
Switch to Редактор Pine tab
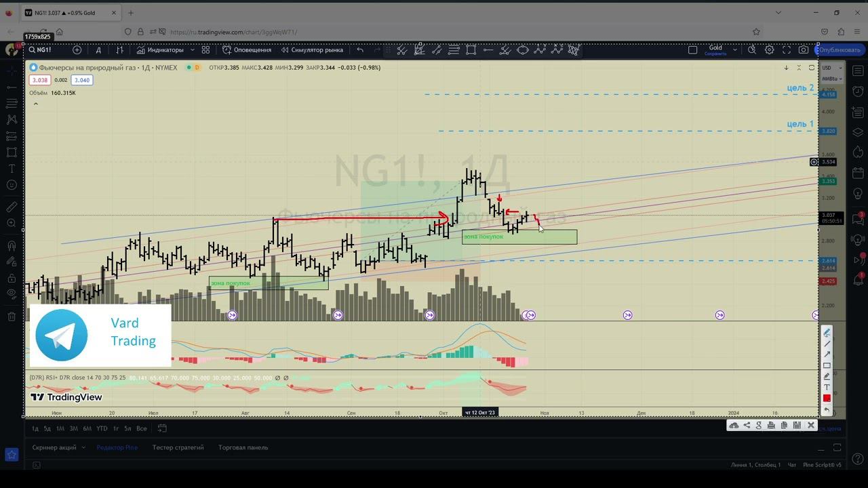(x=117, y=447)
